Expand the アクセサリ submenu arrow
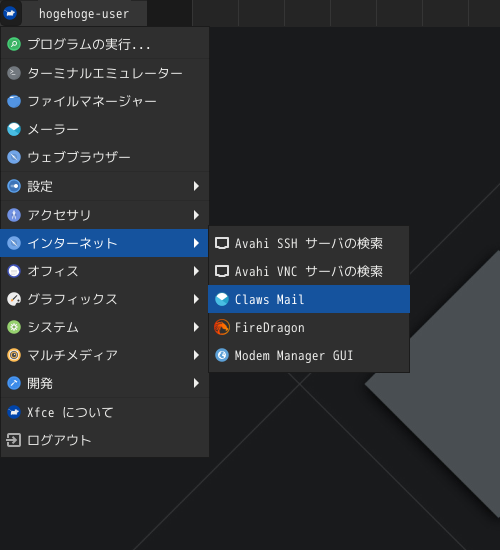 point(196,215)
